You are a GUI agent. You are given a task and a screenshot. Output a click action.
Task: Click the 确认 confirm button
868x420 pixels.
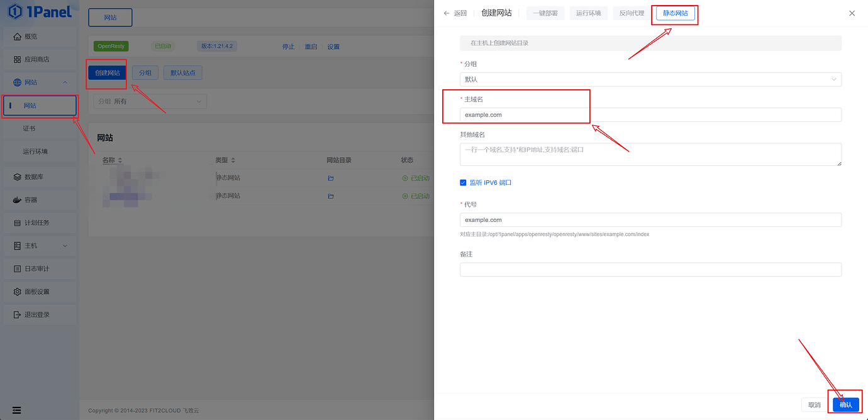pyautogui.click(x=845, y=404)
